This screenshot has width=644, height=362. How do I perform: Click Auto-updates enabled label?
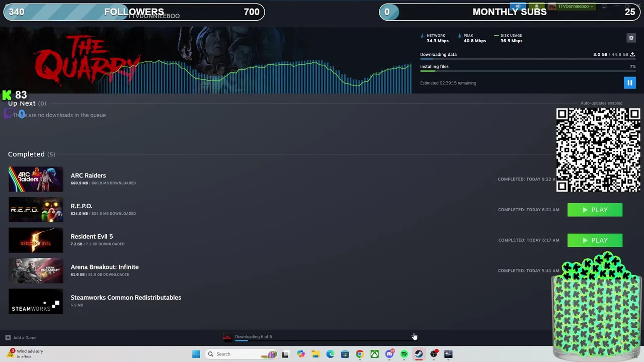click(601, 103)
